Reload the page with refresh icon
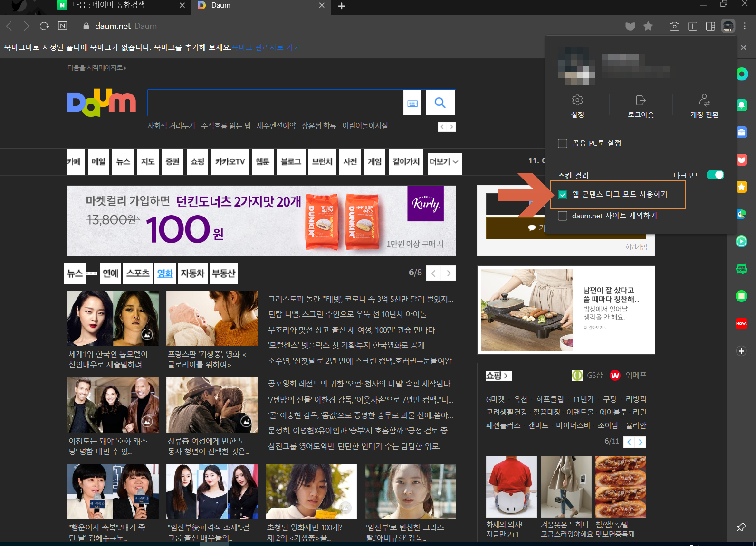The width and height of the screenshot is (756, 546). pos(44,26)
